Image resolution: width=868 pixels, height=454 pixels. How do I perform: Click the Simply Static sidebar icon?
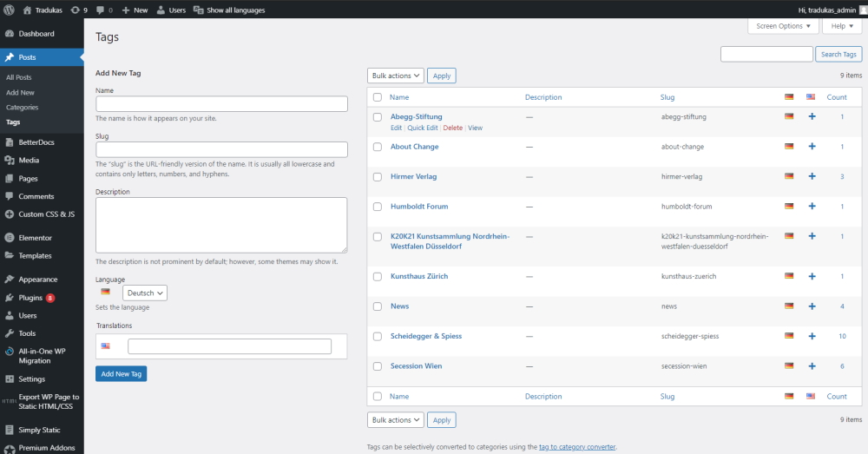[10, 430]
